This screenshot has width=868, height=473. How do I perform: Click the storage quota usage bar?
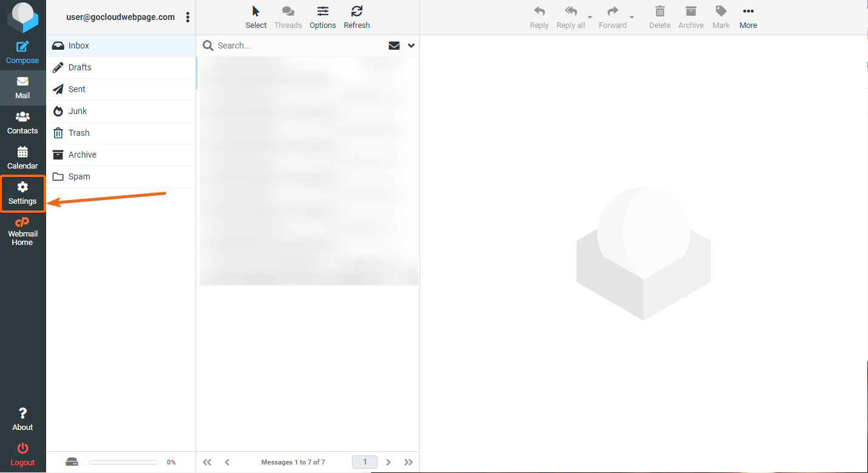tap(123, 462)
